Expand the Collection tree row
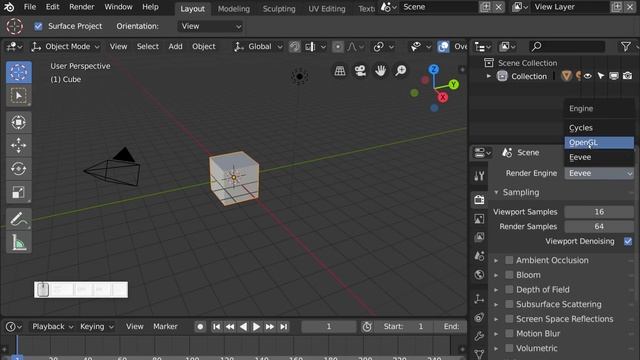640x360 pixels. [x=488, y=76]
